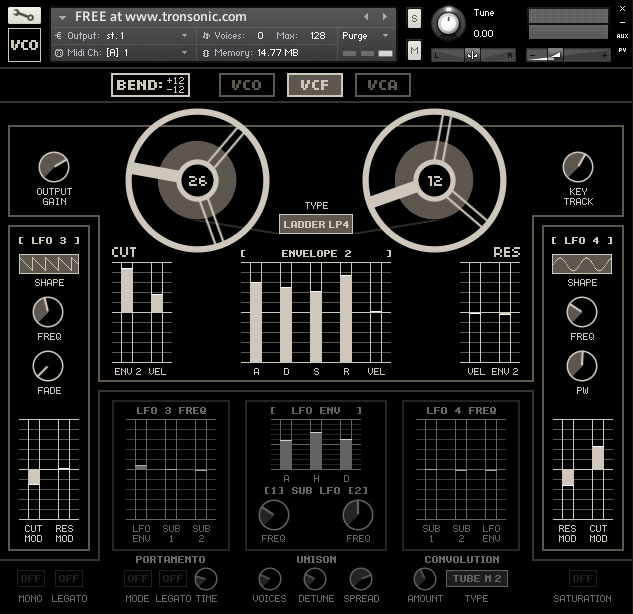The height and width of the screenshot is (614, 633).
Task: Open the filter Type LADDER LP4 dropdown
Action: 316,224
